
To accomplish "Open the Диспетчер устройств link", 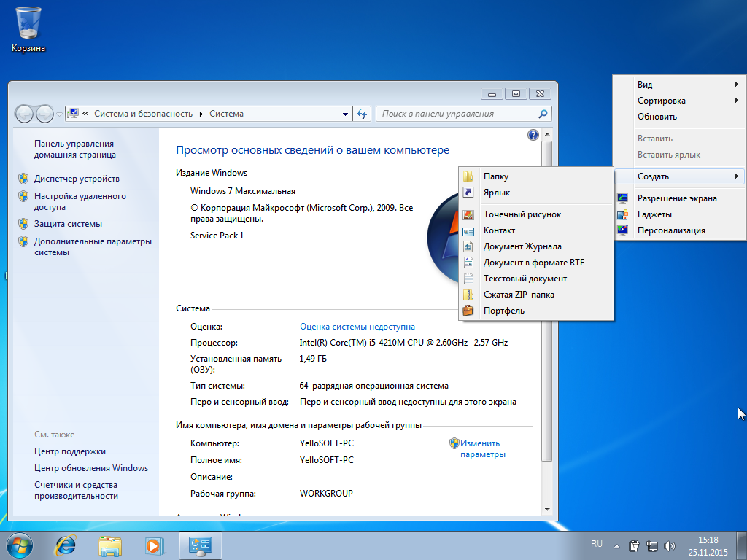I will (77, 179).
